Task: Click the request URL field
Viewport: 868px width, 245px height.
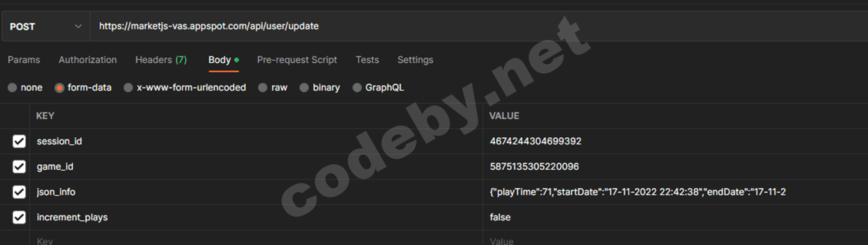Action: [479, 26]
